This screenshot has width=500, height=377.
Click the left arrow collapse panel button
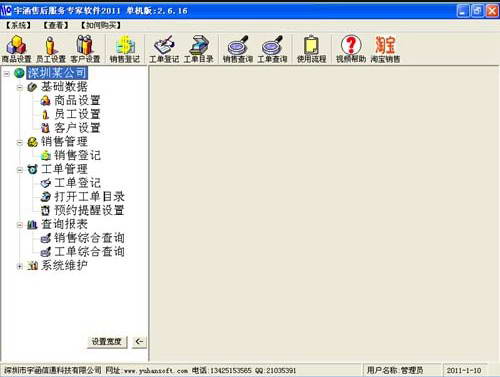(139, 342)
